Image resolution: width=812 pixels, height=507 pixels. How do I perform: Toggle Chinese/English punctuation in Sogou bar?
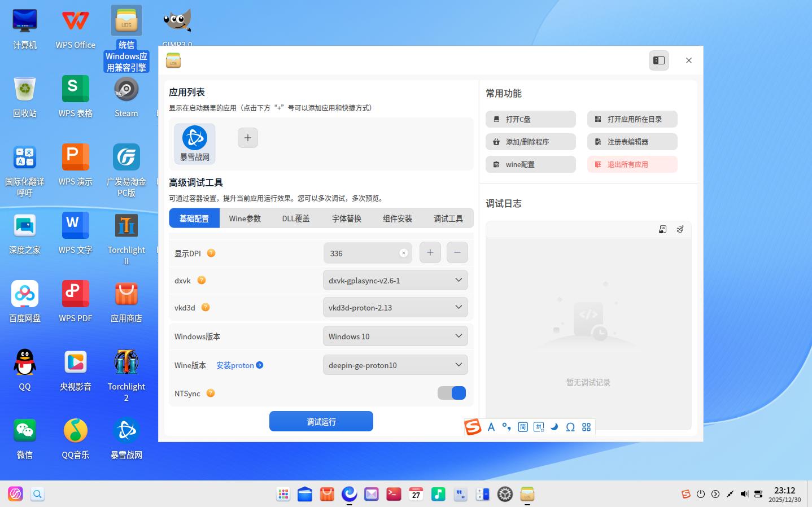(x=507, y=427)
